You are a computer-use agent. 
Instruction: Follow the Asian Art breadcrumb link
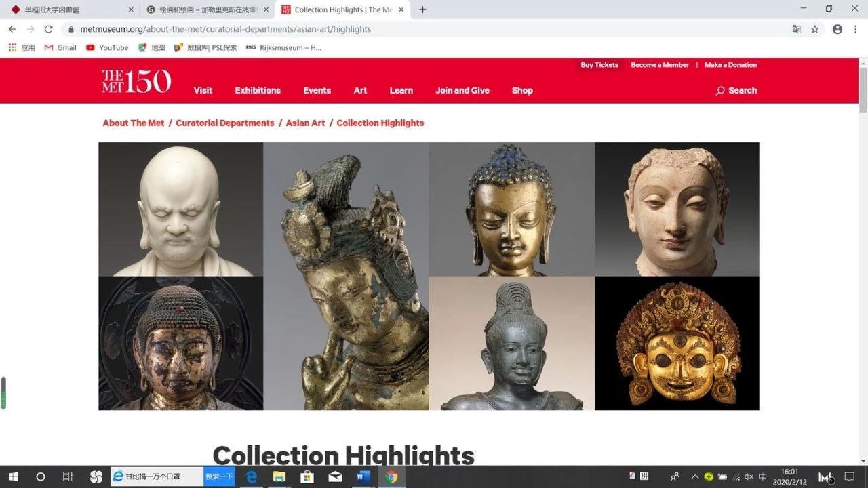point(305,123)
